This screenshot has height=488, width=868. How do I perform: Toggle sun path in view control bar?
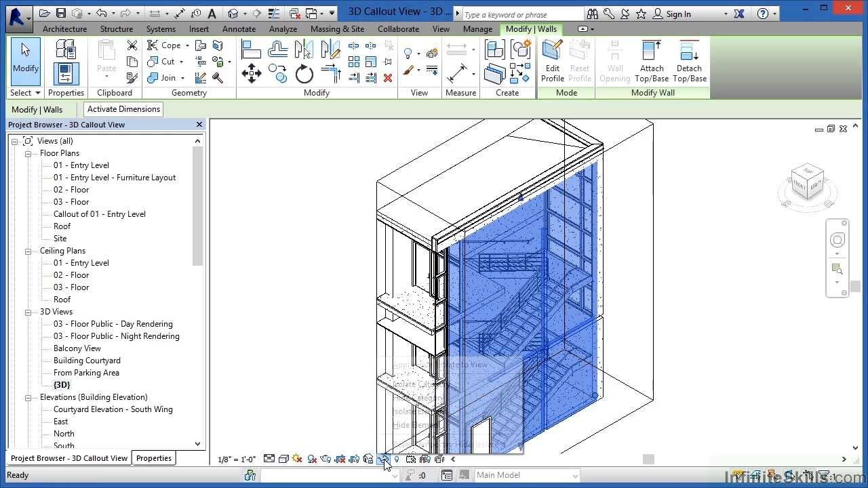[x=297, y=459]
